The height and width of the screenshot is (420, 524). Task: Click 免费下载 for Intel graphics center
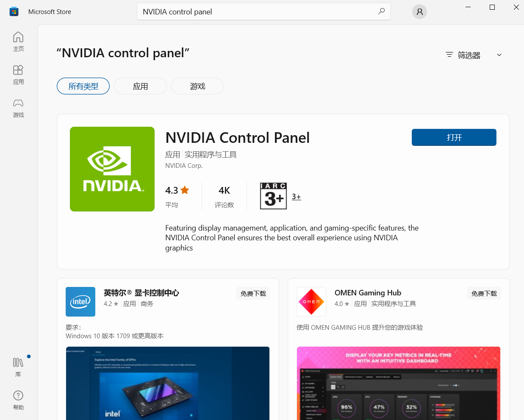pos(253,293)
